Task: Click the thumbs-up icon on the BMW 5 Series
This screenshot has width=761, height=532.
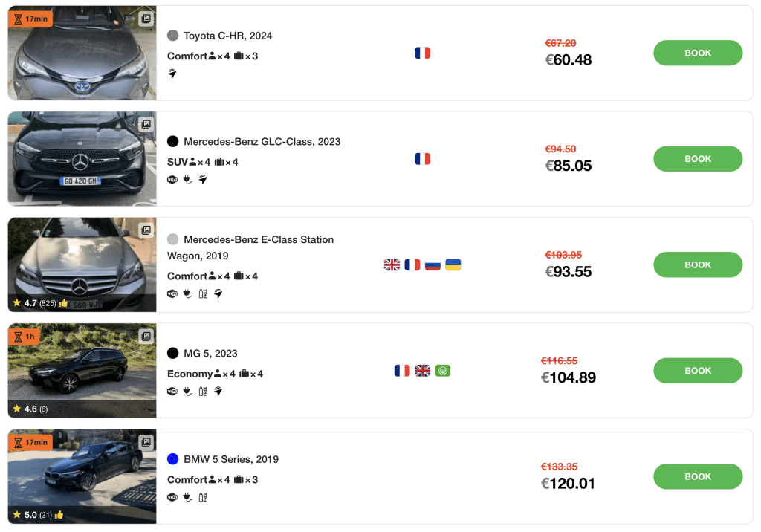Action: click(x=59, y=514)
